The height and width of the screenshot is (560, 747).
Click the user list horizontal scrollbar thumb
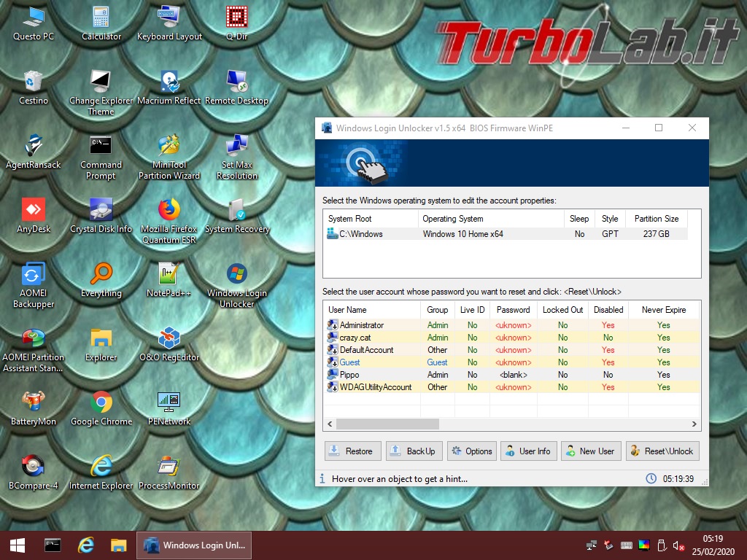point(387,424)
